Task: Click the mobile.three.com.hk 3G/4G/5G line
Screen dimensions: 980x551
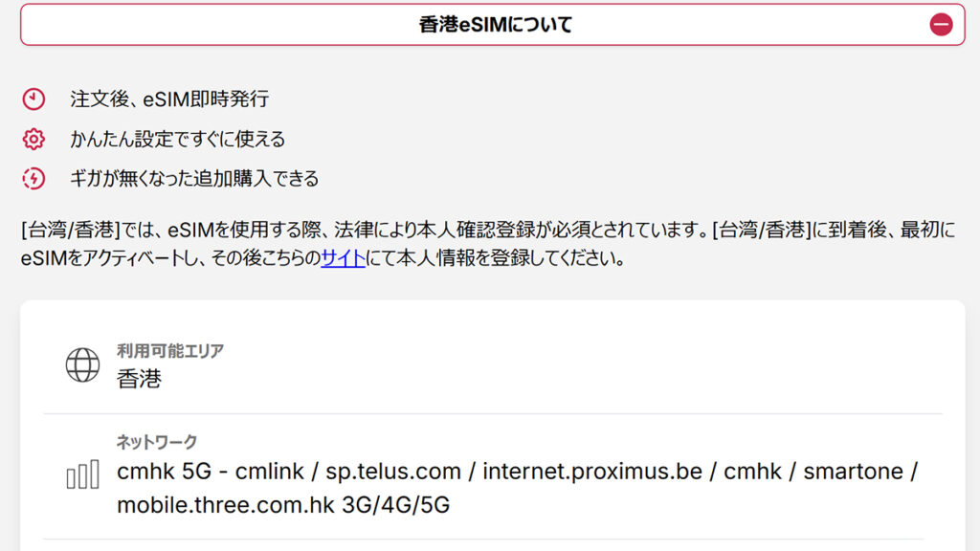Action: click(x=283, y=504)
